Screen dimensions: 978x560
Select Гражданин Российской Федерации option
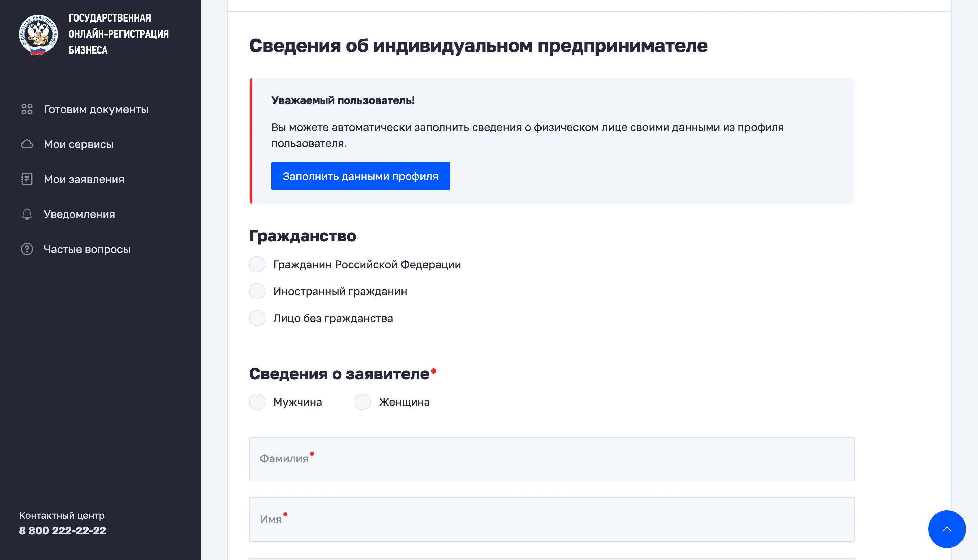257,264
